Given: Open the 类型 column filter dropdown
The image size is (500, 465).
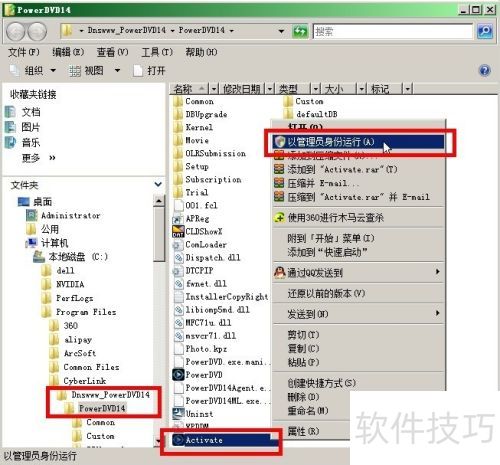Looking at the screenshot, I should click(x=315, y=89).
